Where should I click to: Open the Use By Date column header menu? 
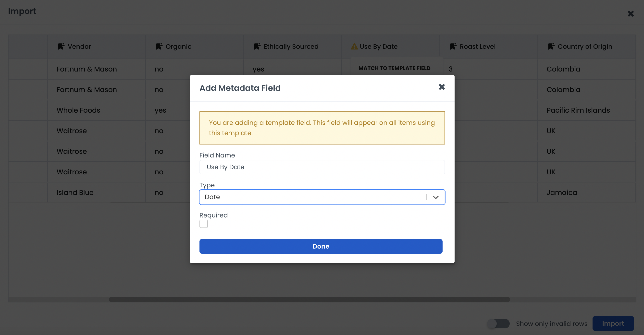click(x=379, y=47)
